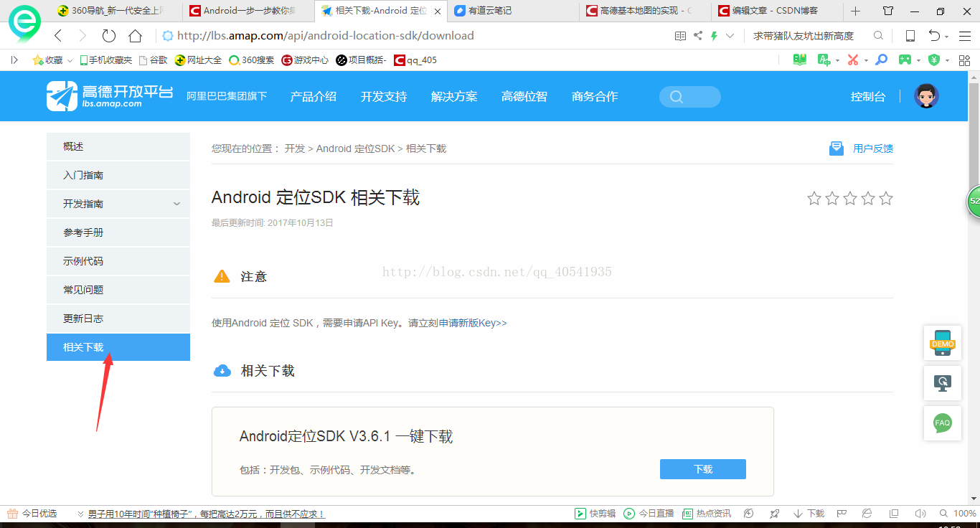The height and width of the screenshot is (528, 980).
Task: Click the site search field in header
Action: 690,97
